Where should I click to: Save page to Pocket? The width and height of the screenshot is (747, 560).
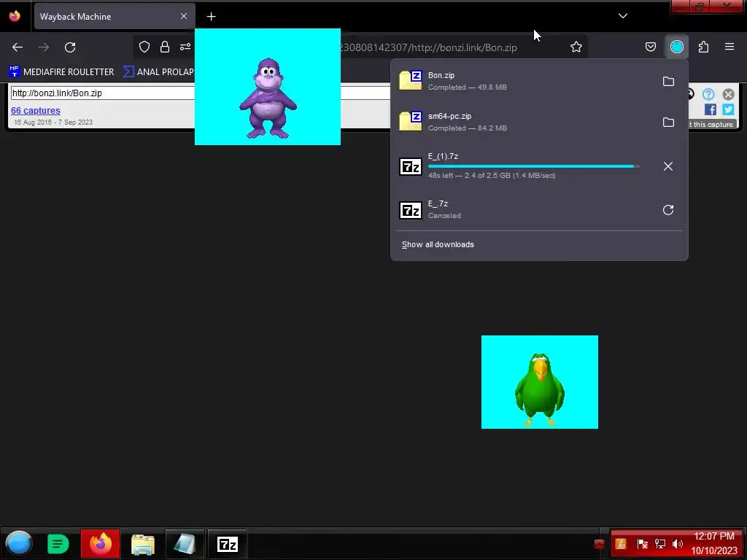[650, 47]
